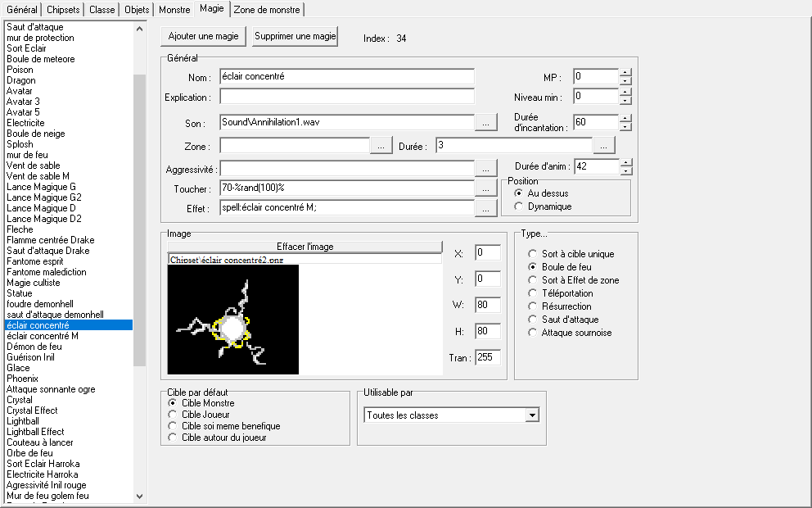The width and height of the screenshot is (812, 508).
Task: Decrease Durée d'anim with down arrow
Action: point(625,171)
